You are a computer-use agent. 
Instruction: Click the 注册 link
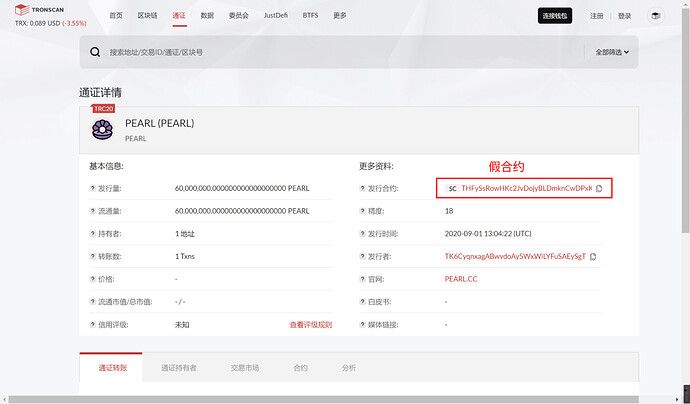point(597,16)
